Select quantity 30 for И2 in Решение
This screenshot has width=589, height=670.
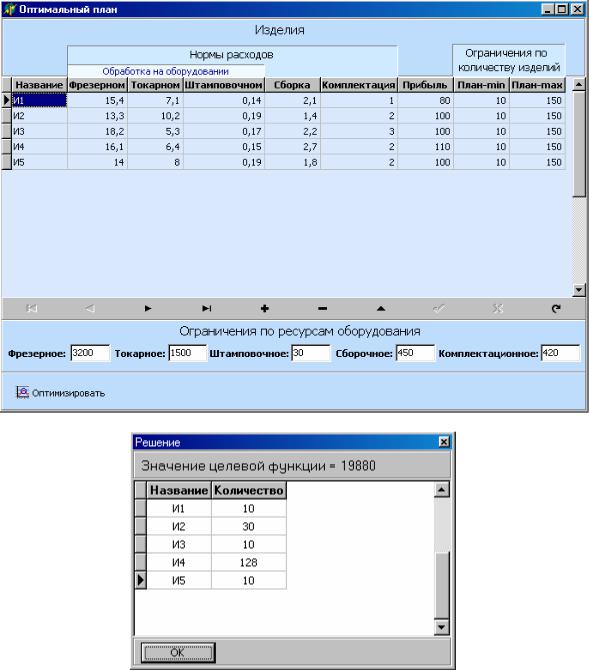tap(249, 526)
